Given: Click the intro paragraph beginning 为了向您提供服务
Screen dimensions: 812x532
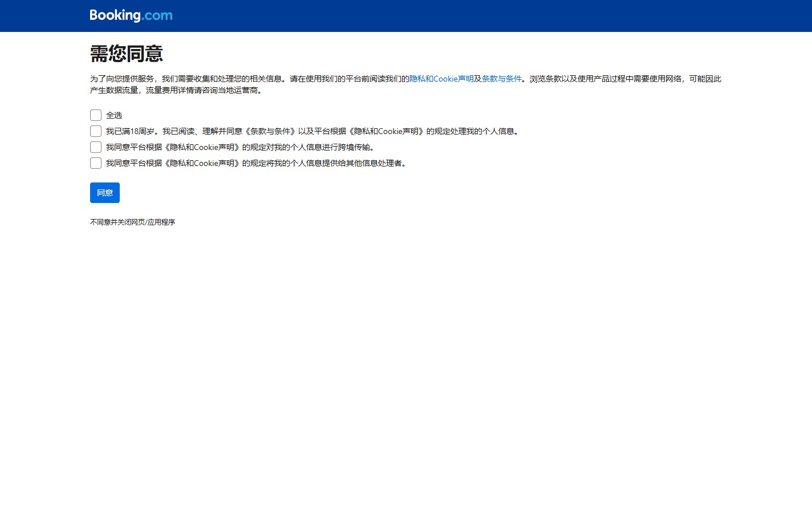Looking at the screenshot, I should coord(405,84).
